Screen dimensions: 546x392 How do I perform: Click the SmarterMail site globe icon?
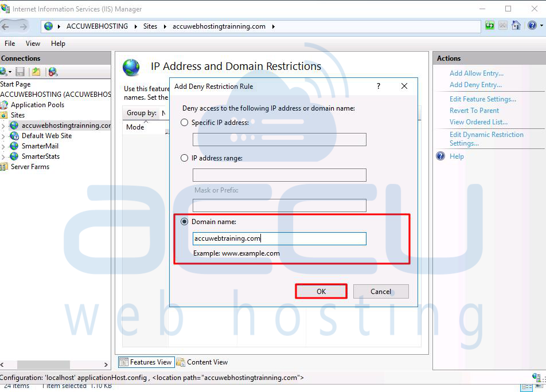14,146
